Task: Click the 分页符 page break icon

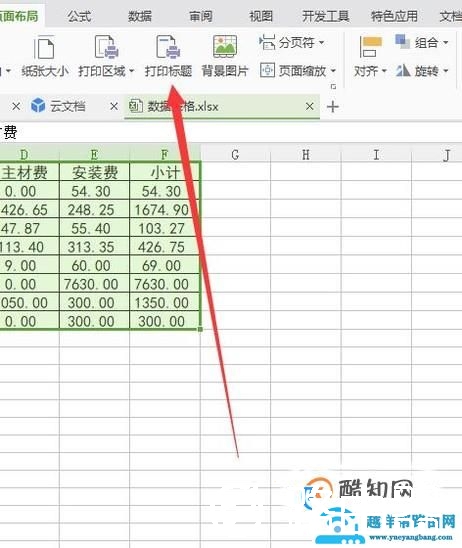Action: click(267, 42)
